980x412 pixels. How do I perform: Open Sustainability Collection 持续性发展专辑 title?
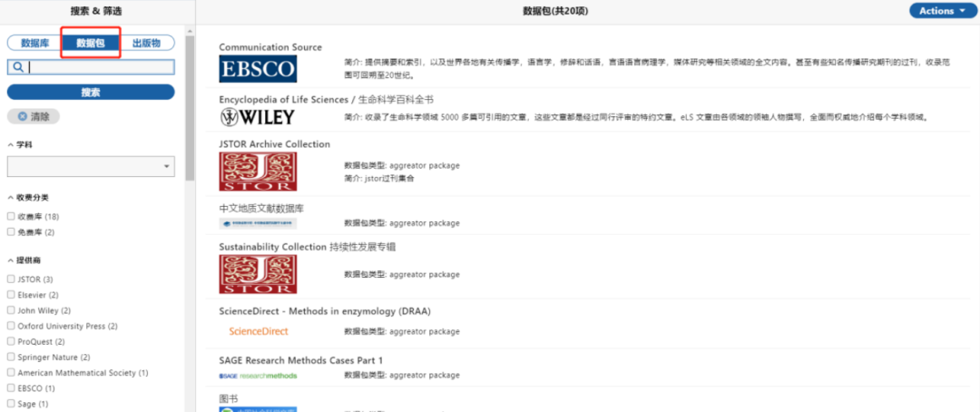pyautogui.click(x=308, y=247)
